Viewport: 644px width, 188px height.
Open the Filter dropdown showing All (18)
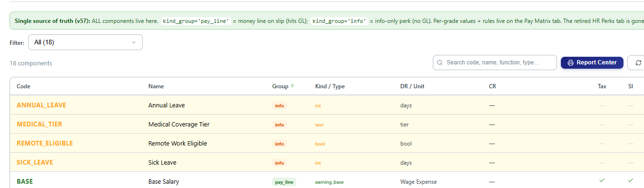click(86, 42)
